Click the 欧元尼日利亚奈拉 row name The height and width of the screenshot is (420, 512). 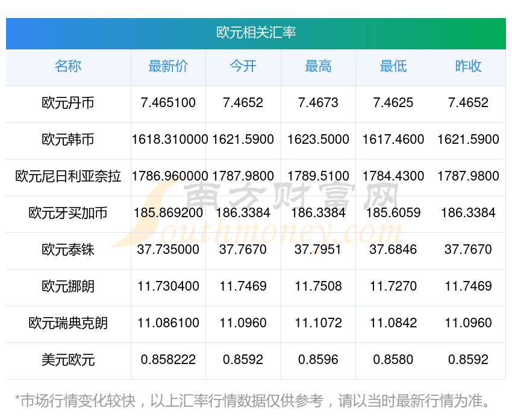pos(68,176)
